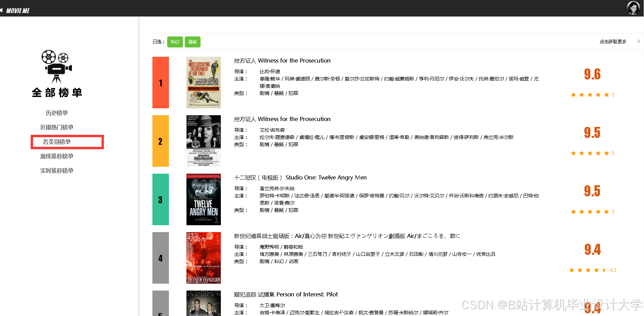Click director name 大卫·塞梅尔
The height and width of the screenshot is (316, 644).
pos(272,305)
